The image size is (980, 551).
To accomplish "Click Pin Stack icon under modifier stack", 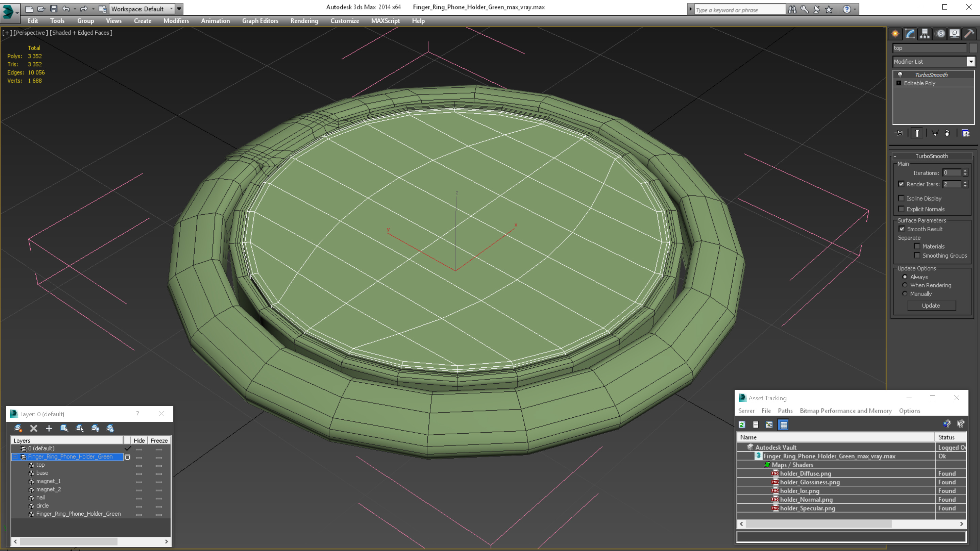I will coord(899,133).
